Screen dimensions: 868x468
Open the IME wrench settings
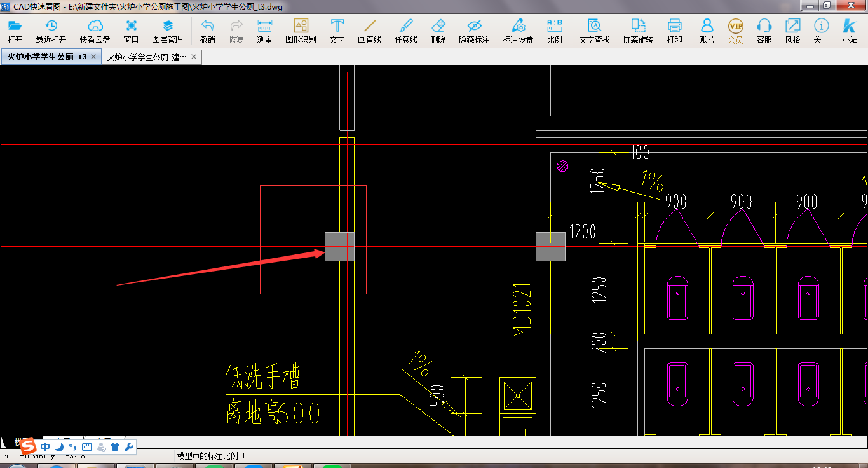click(129, 447)
